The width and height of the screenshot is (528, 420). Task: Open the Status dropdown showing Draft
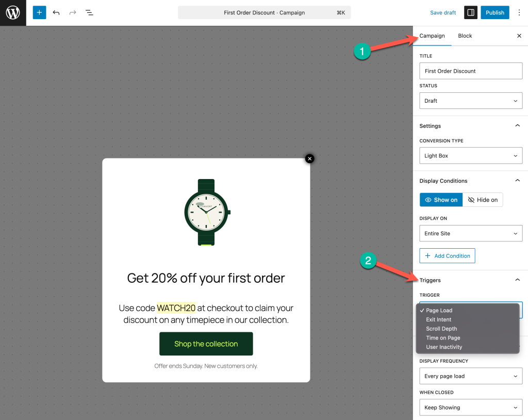pyautogui.click(x=470, y=101)
